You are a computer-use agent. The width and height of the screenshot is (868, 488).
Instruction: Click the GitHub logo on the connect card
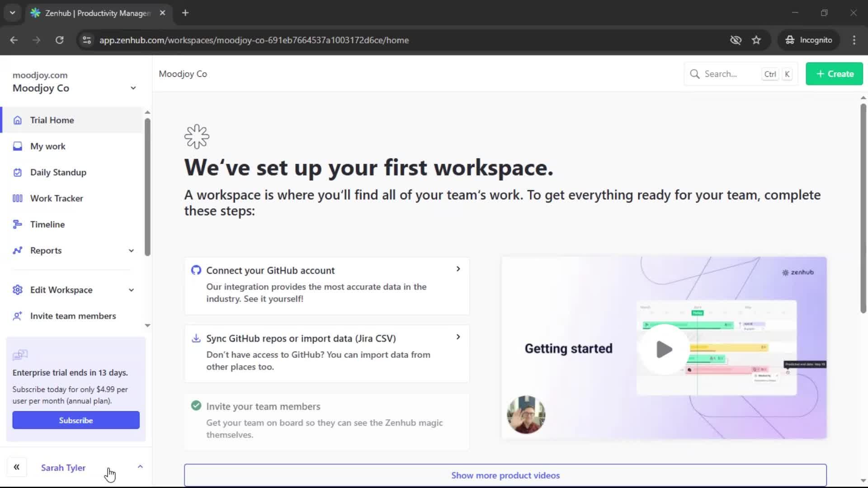pyautogui.click(x=196, y=270)
